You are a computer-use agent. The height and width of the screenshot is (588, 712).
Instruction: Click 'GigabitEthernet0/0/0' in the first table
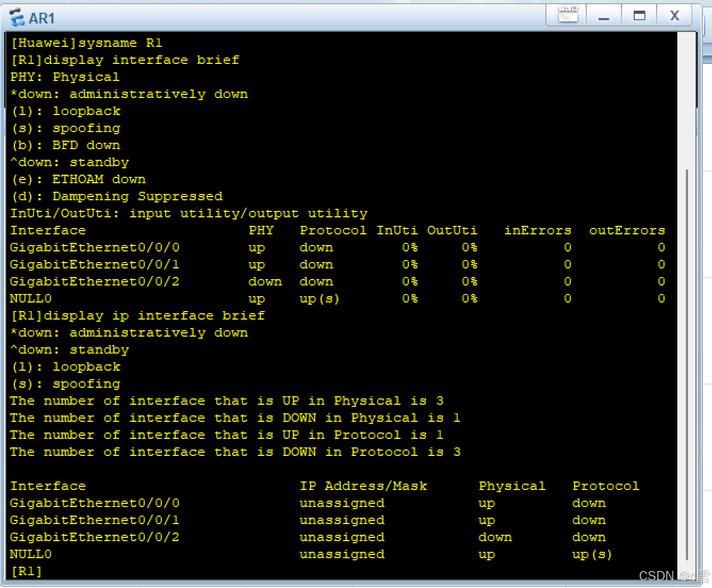[95, 248]
